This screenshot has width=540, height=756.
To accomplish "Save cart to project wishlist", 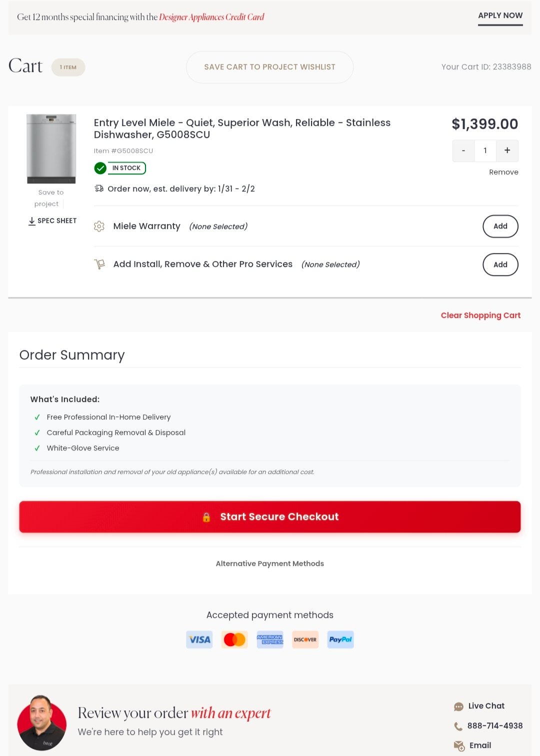I will [x=269, y=67].
